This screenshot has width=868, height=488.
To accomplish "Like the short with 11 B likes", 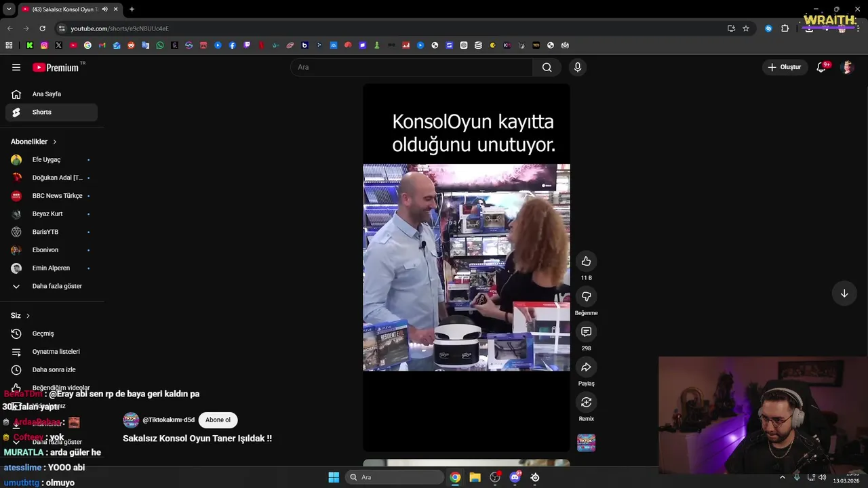I will click(x=586, y=262).
